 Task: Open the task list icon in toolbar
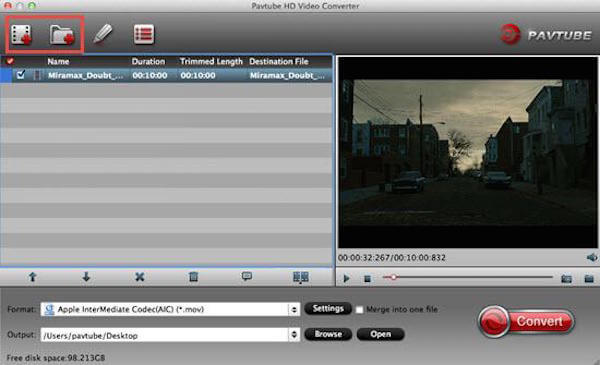coord(144,34)
